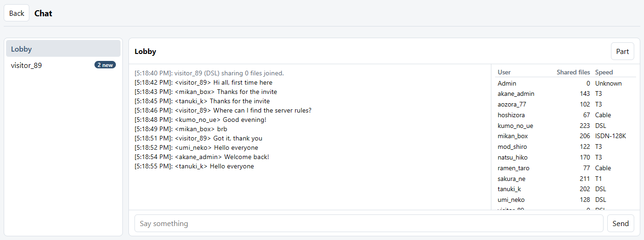Click the Chat page title

pos(43,13)
